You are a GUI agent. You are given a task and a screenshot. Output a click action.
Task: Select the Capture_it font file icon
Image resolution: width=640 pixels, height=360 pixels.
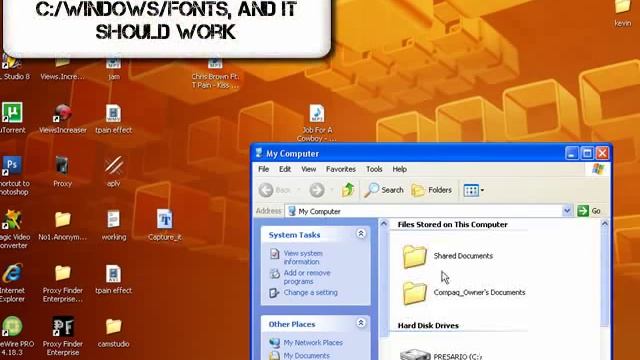[x=164, y=220]
